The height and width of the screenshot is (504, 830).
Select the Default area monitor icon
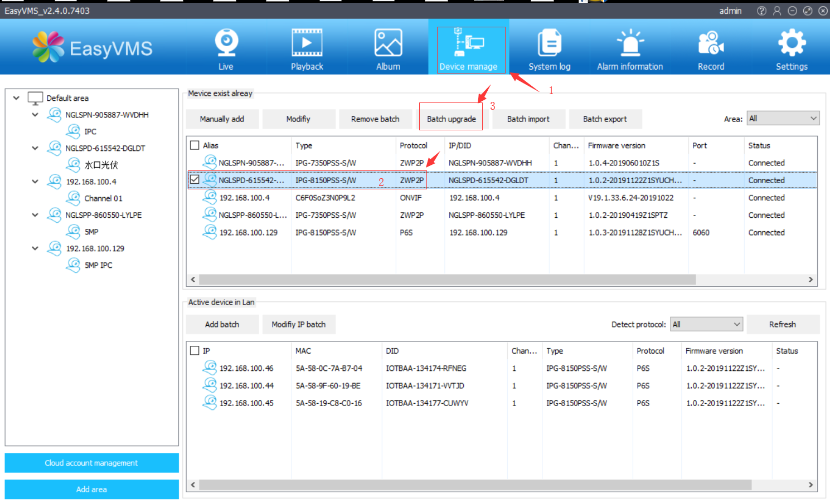pos(35,99)
